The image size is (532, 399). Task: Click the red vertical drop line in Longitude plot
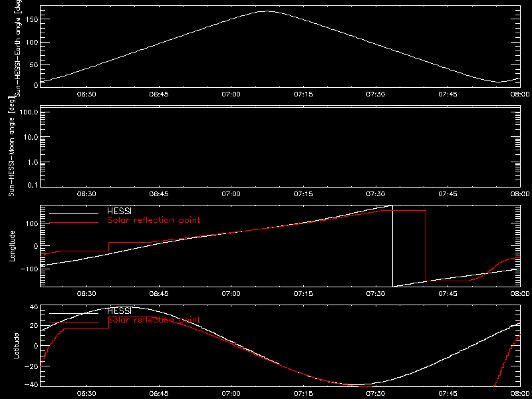[426, 246]
